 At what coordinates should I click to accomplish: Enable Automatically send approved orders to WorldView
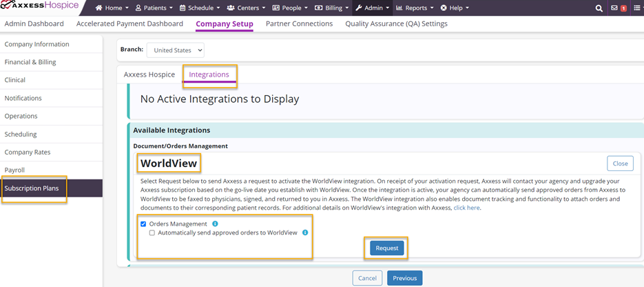[x=152, y=233]
